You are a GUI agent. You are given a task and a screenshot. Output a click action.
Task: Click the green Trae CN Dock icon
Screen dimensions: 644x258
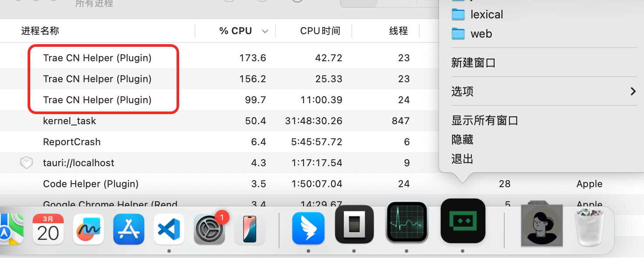pyautogui.click(x=463, y=221)
